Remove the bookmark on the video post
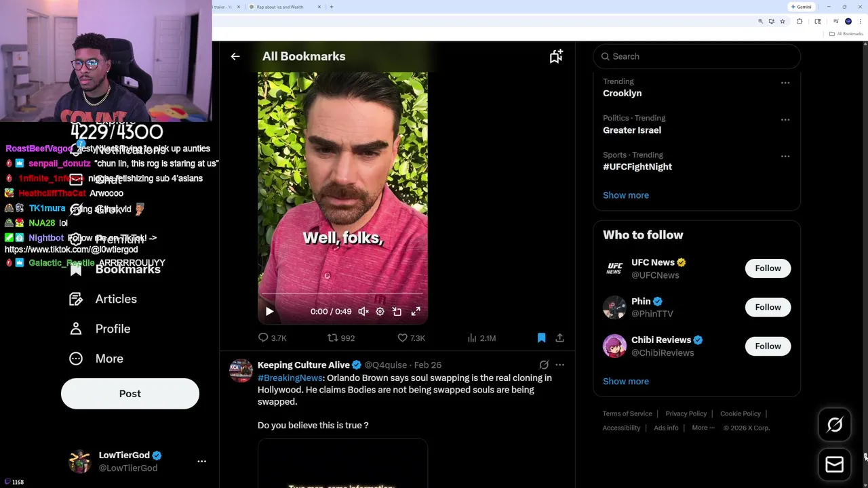 click(x=541, y=338)
